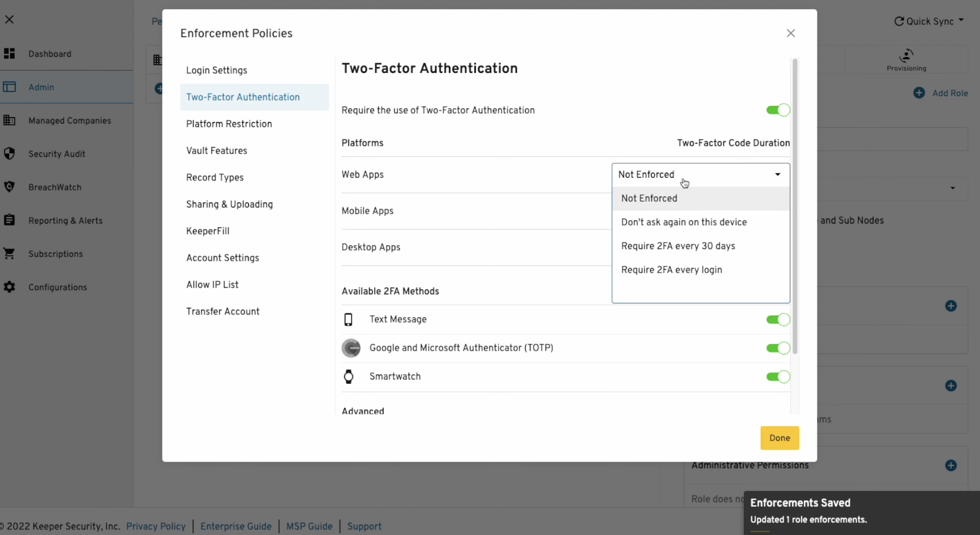Click the Quick Sync refresh icon

pyautogui.click(x=899, y=21)
